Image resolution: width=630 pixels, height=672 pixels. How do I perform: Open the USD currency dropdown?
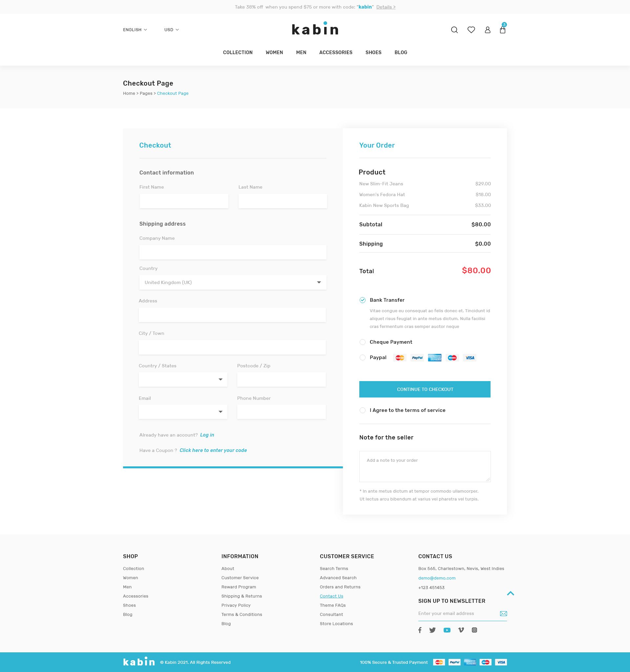click(x=172, y=30)
